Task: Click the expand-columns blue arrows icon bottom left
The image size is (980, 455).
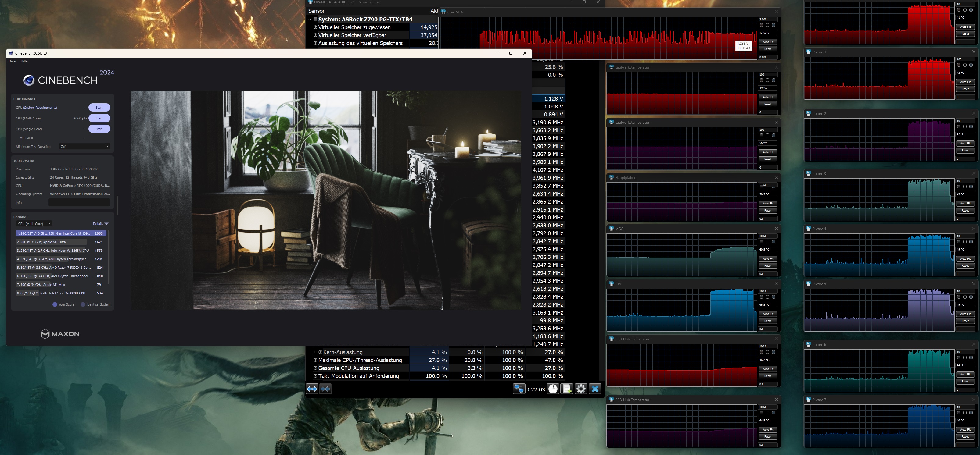Action: (312, 389)
